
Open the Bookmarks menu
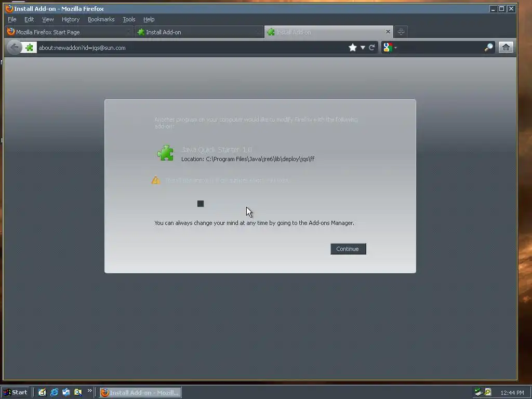pyautogui.click(x=101, y=19)
